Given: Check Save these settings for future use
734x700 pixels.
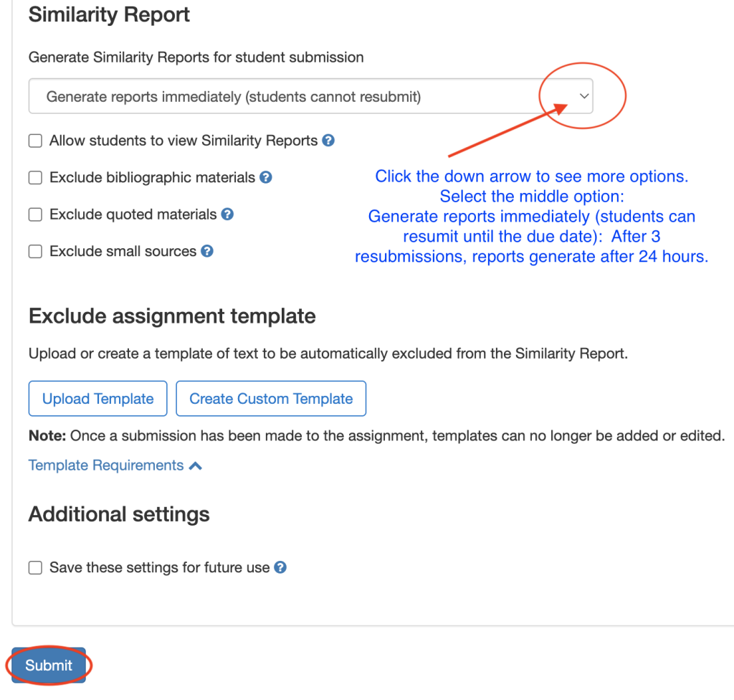Looking at the screenshot, I should pyautogui.click(x=35, y=568).
